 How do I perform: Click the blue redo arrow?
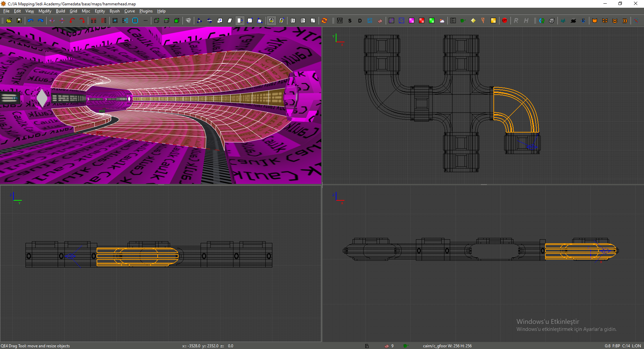point(41,20)
